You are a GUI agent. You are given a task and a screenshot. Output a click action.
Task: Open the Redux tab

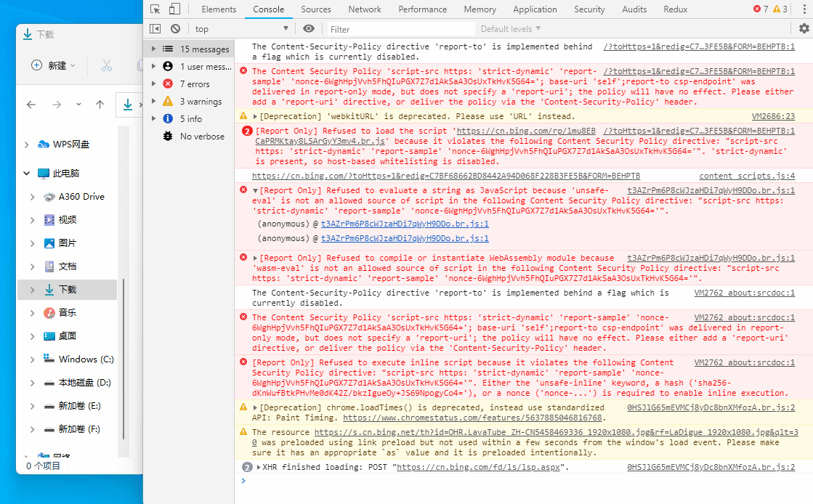tap(676, 9)
